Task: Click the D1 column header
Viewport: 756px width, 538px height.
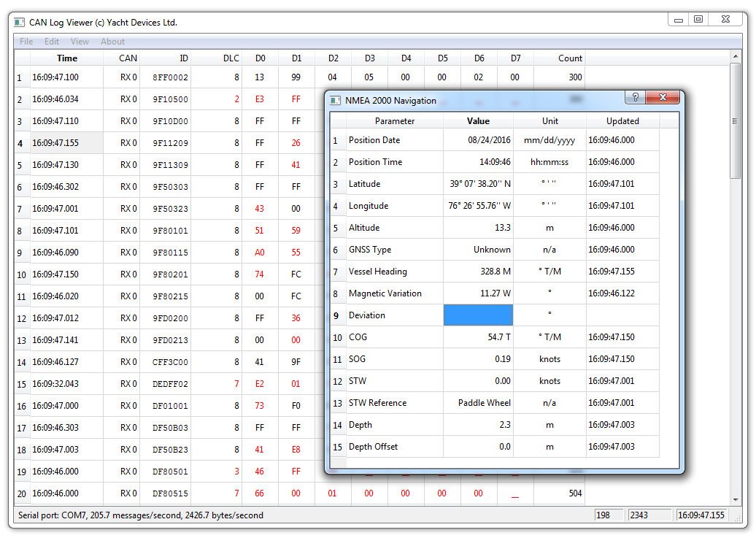Action: point(296,58)
